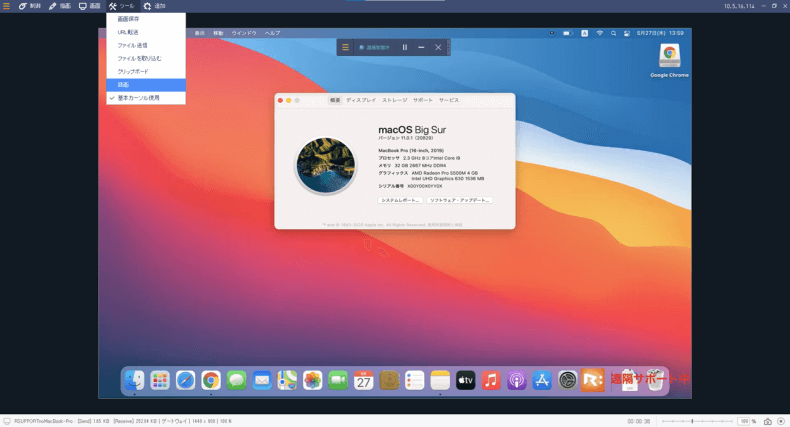Pause remote control on floating bar
The width and height of the screenshot is (790, 427).
point(405,47)
